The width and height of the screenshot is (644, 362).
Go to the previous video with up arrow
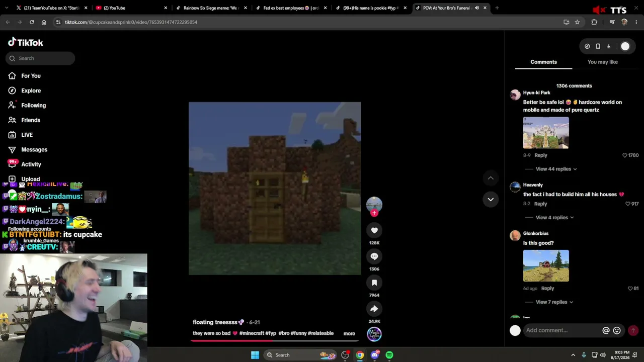491,178
